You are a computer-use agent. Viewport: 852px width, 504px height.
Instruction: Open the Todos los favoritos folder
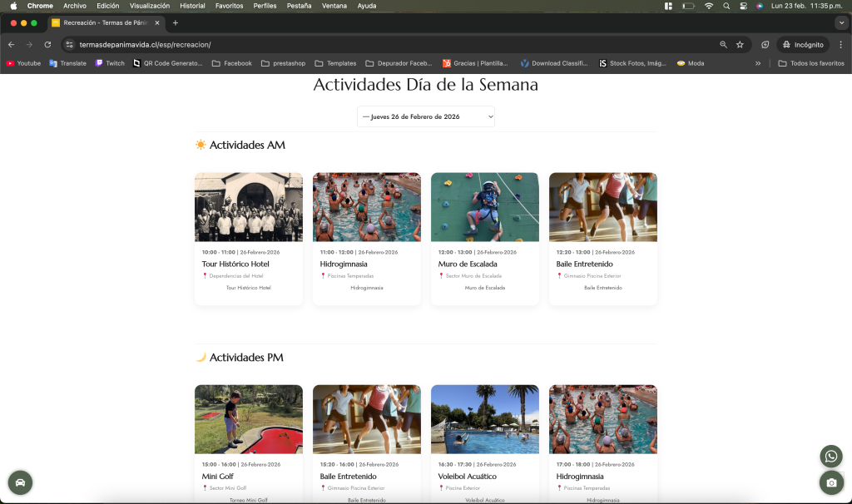tap(811, 63)
